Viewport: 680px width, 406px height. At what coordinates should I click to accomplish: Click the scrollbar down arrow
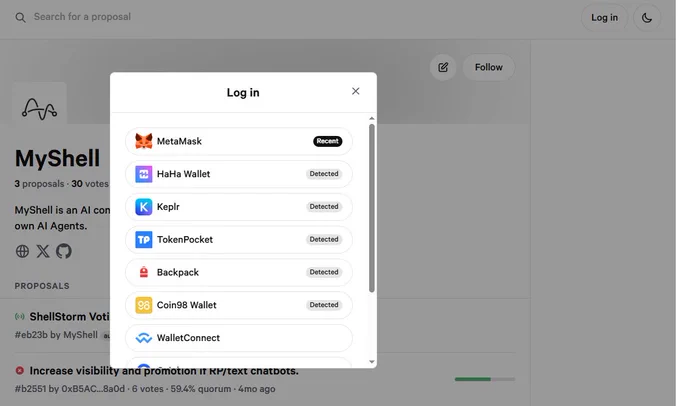[372, 362]
